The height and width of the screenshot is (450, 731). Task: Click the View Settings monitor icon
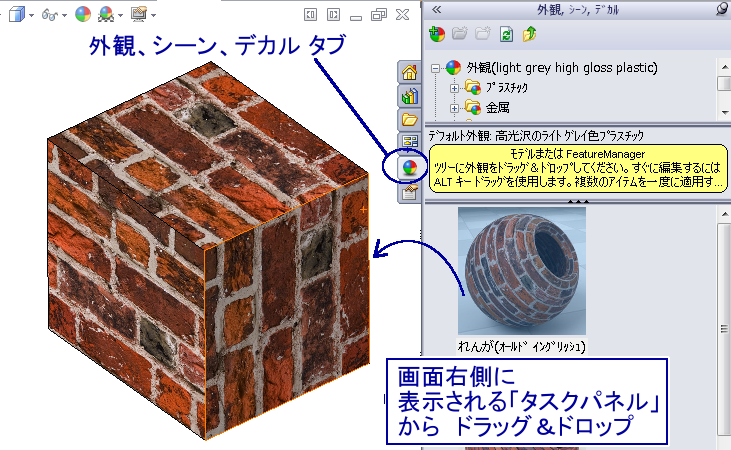click(139, 14)
